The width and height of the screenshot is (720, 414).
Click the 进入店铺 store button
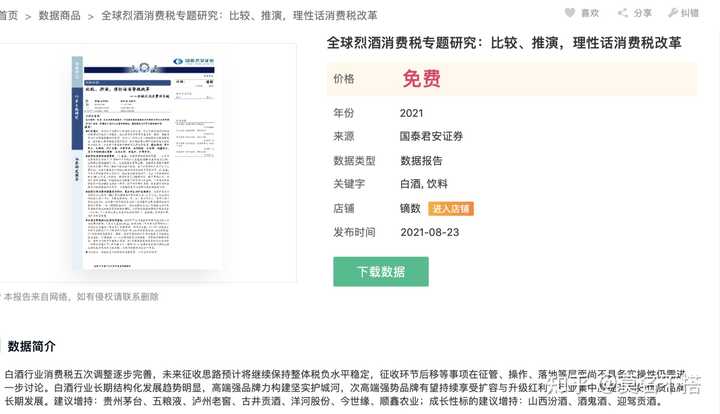(x=451, y=209)
